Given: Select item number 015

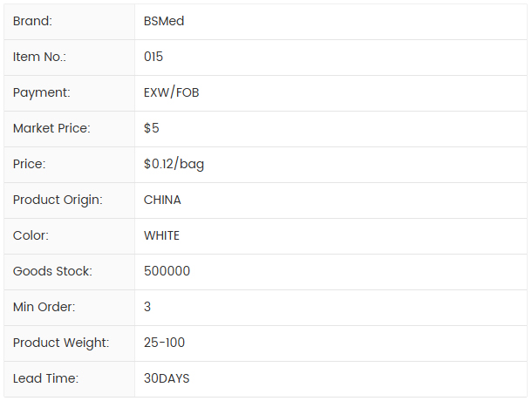Looking at the screenshot, I should (x=153, y=57).
